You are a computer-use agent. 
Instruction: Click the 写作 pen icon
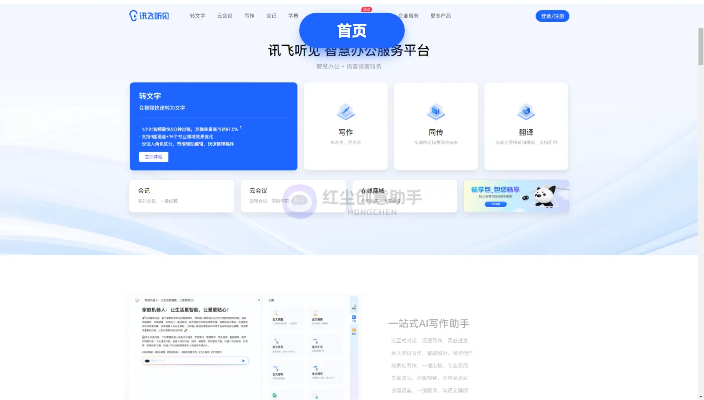(345, 112)
